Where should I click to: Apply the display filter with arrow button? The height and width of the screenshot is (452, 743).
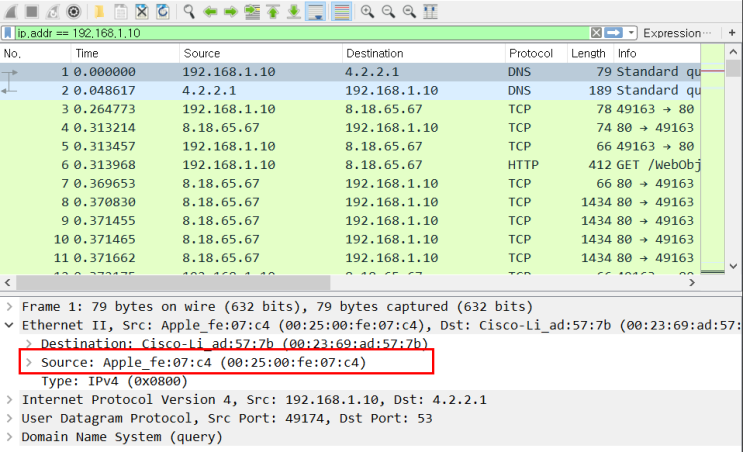tap(613, 33)
